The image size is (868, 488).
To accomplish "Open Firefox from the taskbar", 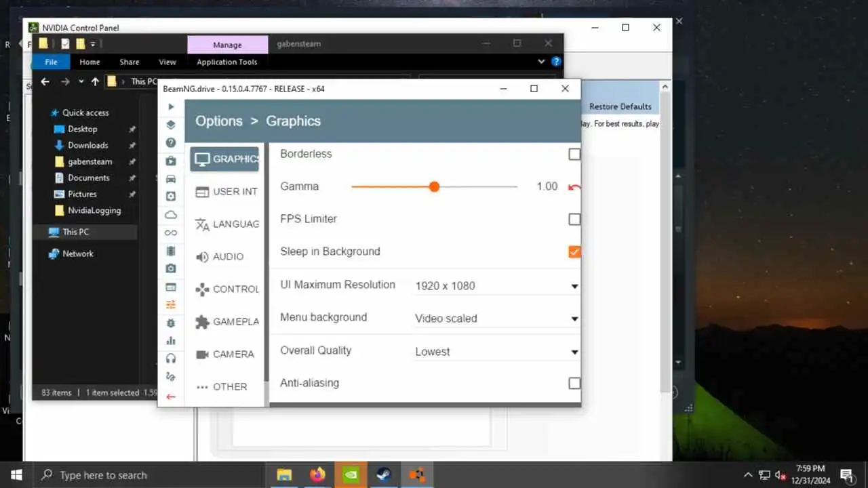I will point(317,474).
